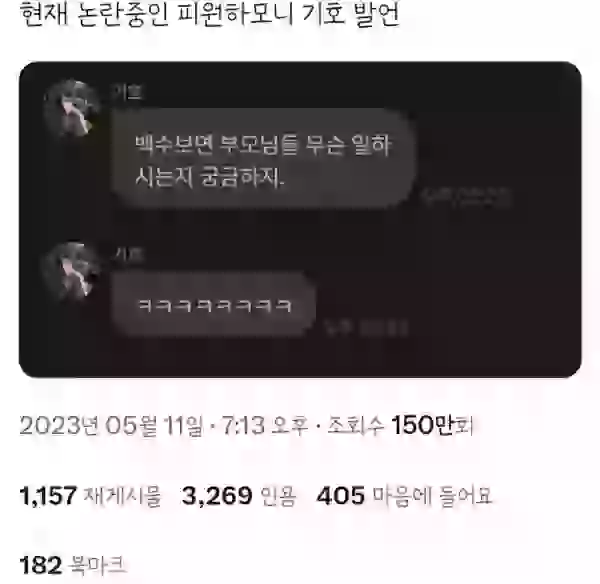Click the post text 현재 논란중인 피원하모니 기호 발언
The height and width of the screenshot is (584, 600).
click(x=210, y=14)
